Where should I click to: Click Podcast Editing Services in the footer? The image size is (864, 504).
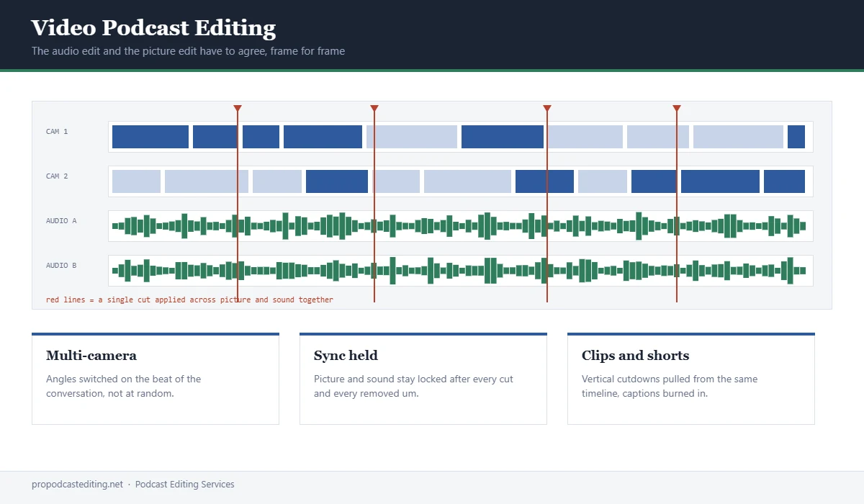[x=184, y=485]
